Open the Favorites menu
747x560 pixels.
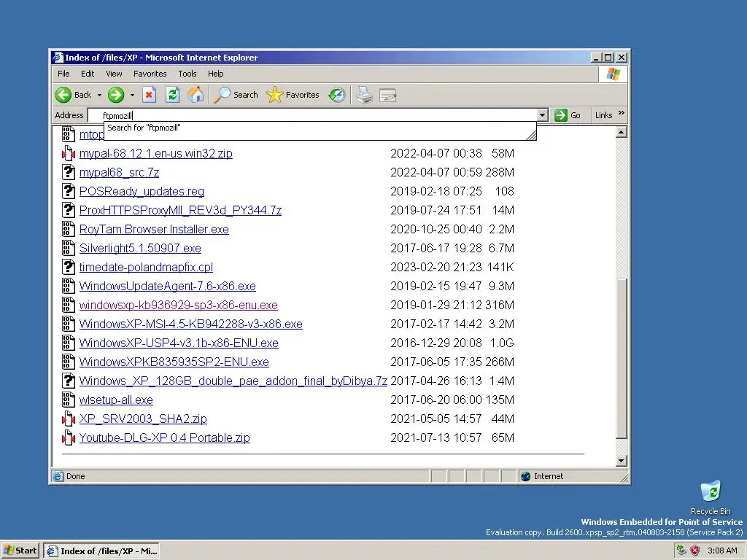[x=150, y=74]
